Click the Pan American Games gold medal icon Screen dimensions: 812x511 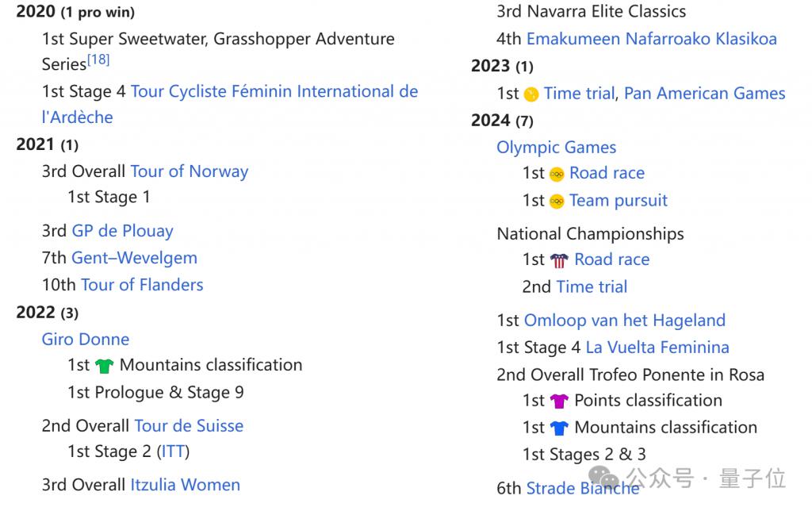pyautogui.click(x=531, y=94)
